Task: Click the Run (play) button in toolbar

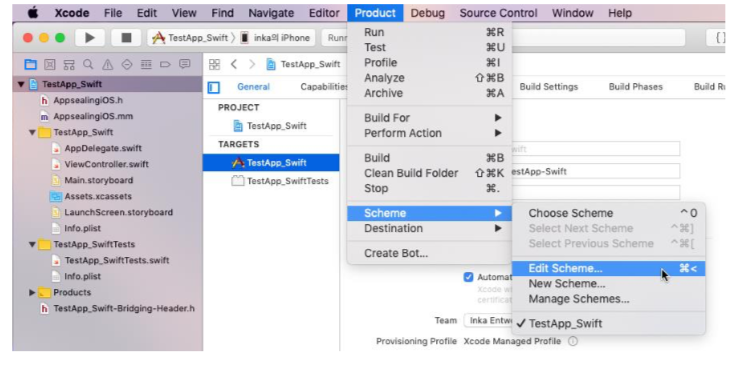Action: coord(90,38)
